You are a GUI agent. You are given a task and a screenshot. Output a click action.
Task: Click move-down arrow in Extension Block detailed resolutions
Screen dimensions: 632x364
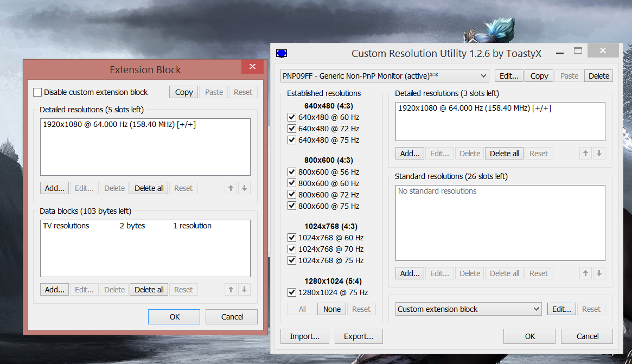[x=244, y=188]
